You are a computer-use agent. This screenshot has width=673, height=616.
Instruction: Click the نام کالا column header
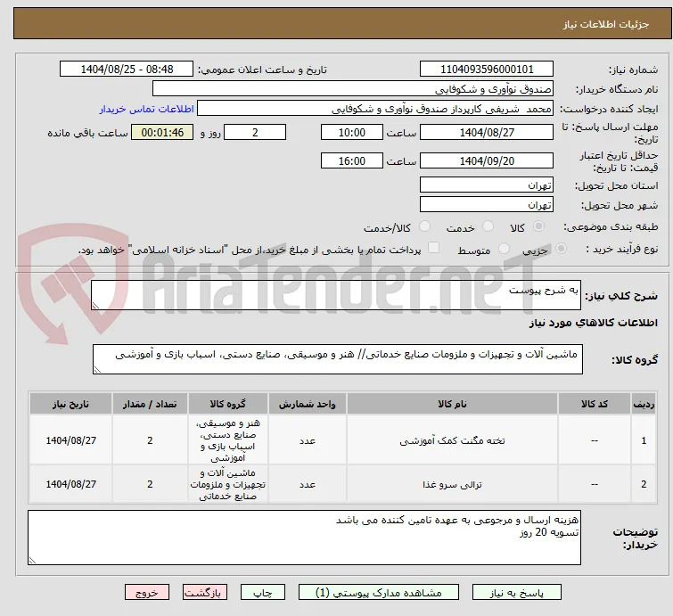(x=452, y=404)
